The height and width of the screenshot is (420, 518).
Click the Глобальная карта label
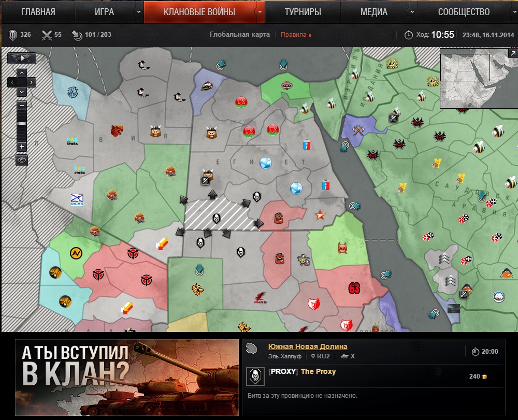[240, 35]
